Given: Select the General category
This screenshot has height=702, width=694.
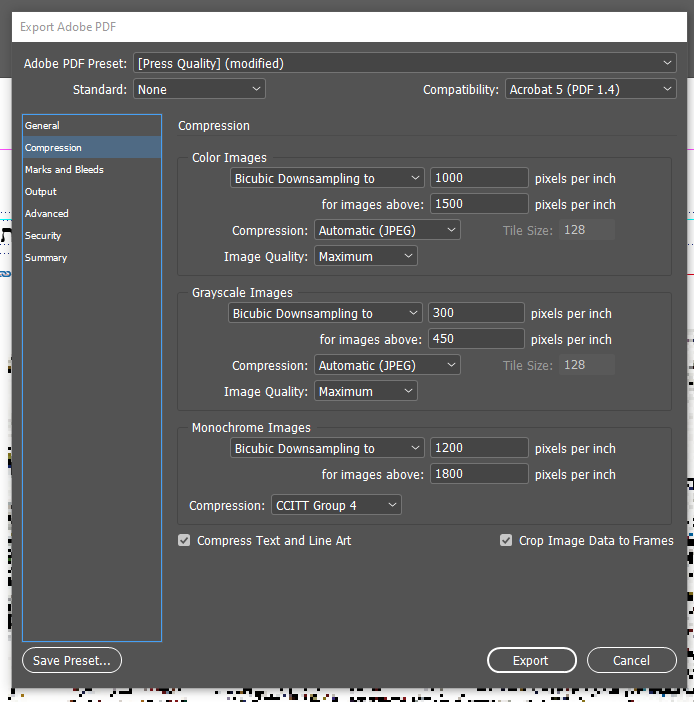Looking at the screenshot, I should [92, 126].
